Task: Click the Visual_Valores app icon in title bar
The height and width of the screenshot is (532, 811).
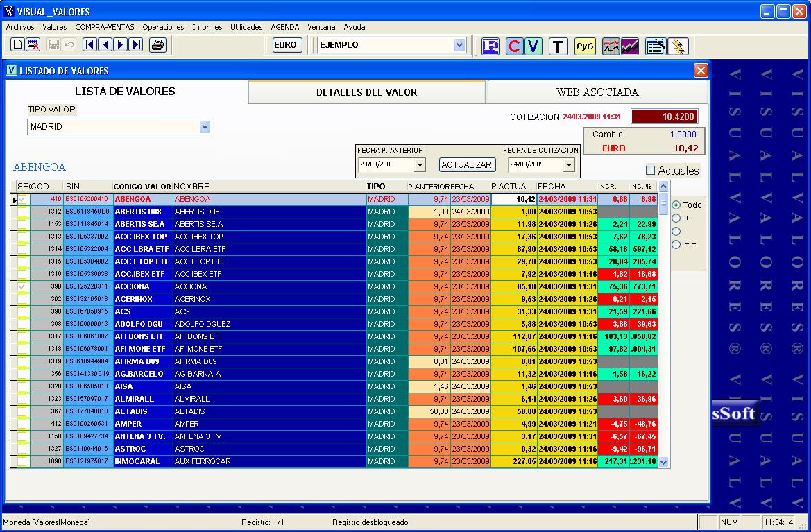Action: click(x=9, y=11)
